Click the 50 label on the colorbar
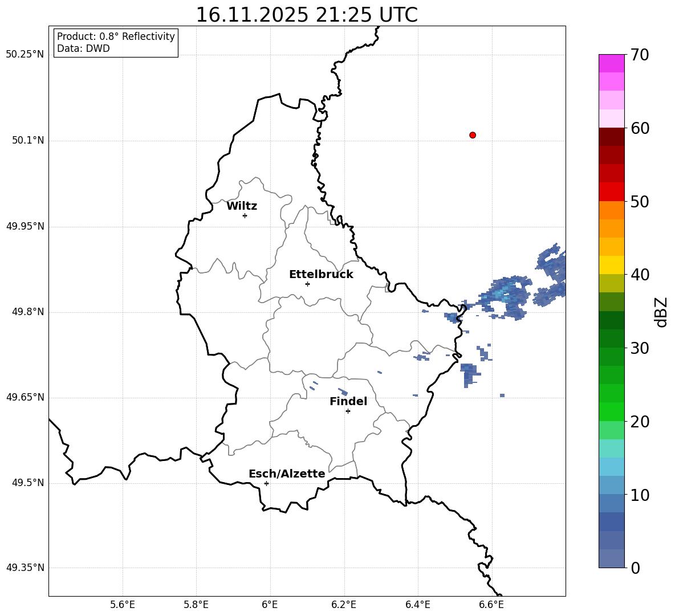Viewport: 675px width, 616px height. coord(640,201)
